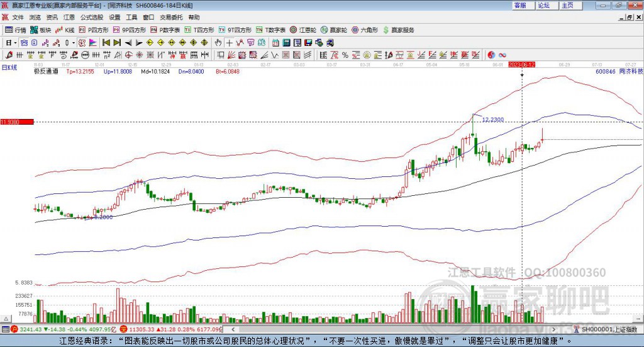This screenshot has height=347, width=644.
Task: Open the 江恩轮 Gann wheel
Action: coord(303,30)
